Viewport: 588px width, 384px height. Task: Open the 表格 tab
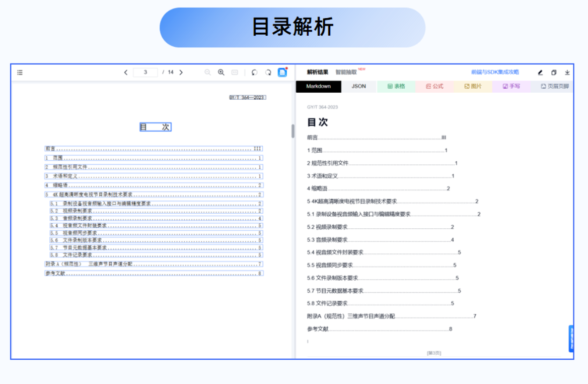pyautogui.click(x=396, y=86)
